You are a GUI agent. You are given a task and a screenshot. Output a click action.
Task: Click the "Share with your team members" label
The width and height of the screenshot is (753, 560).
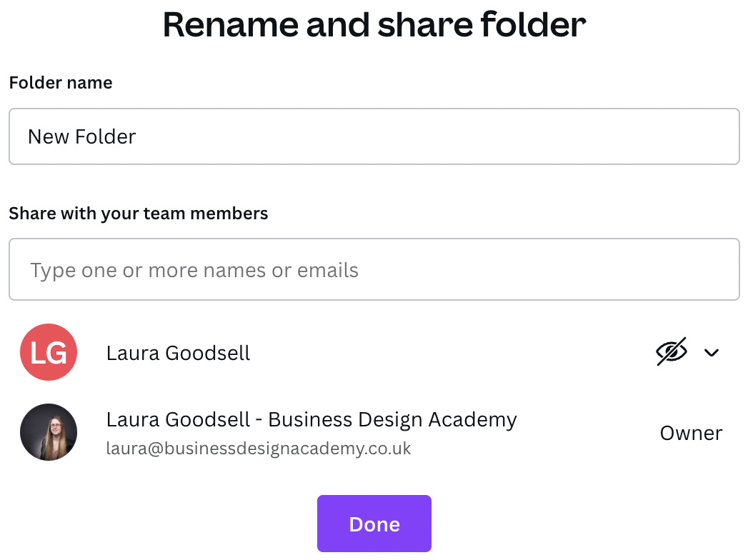pyautogui.click(x=139, y=213)
